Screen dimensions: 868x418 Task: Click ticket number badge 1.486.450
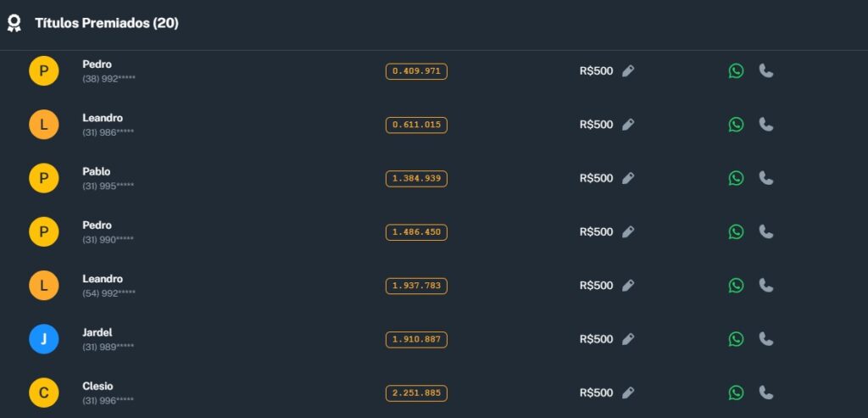[x=416, y=231]
